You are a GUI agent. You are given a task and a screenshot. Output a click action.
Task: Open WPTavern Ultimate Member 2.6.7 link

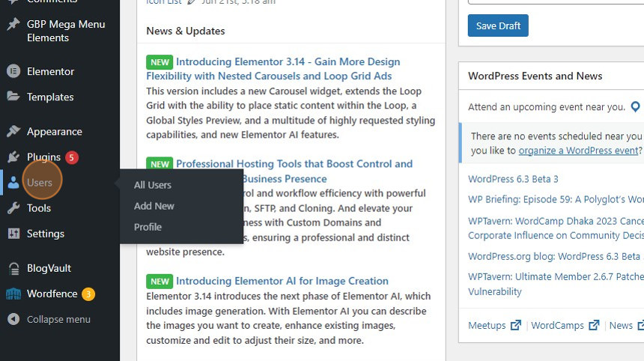pyautogui.click(x=556, y=284)
